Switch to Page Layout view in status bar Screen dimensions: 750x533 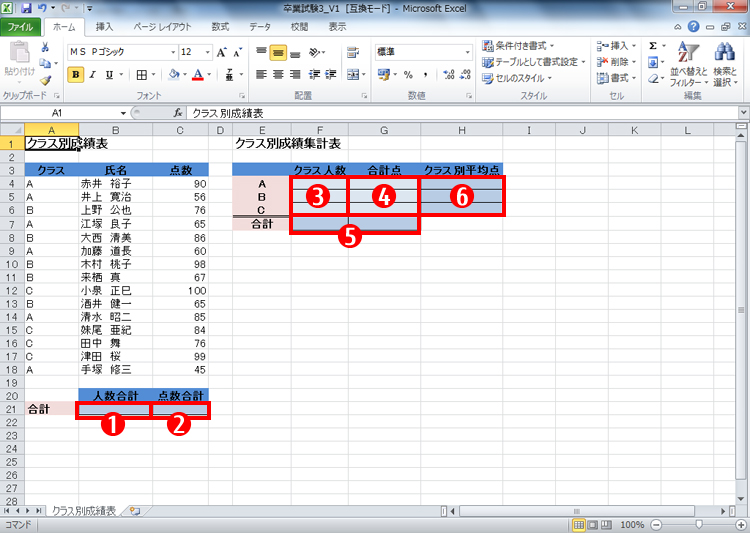pos(592,525)
